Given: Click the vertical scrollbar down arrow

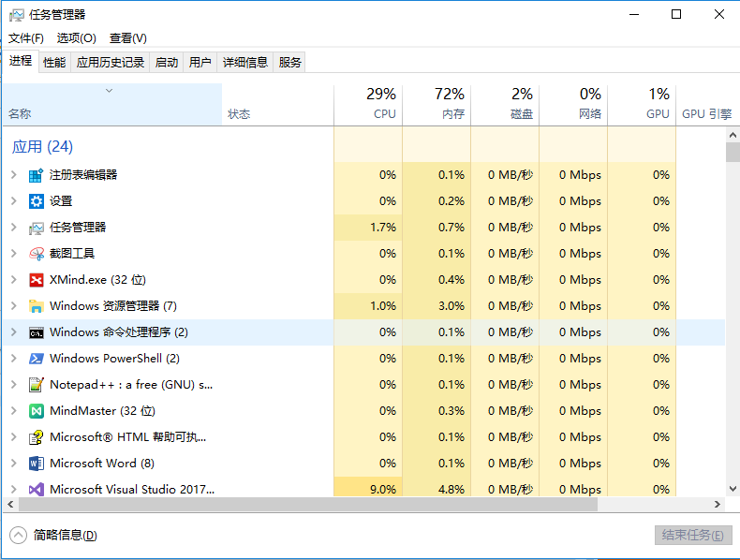Looking at the screenshot, I should tap(732, 489).
